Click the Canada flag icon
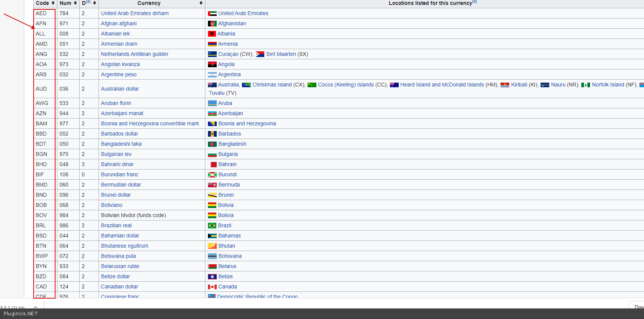Image resolution: width=644 pixels, height=319 pixels. click(212, 287)
